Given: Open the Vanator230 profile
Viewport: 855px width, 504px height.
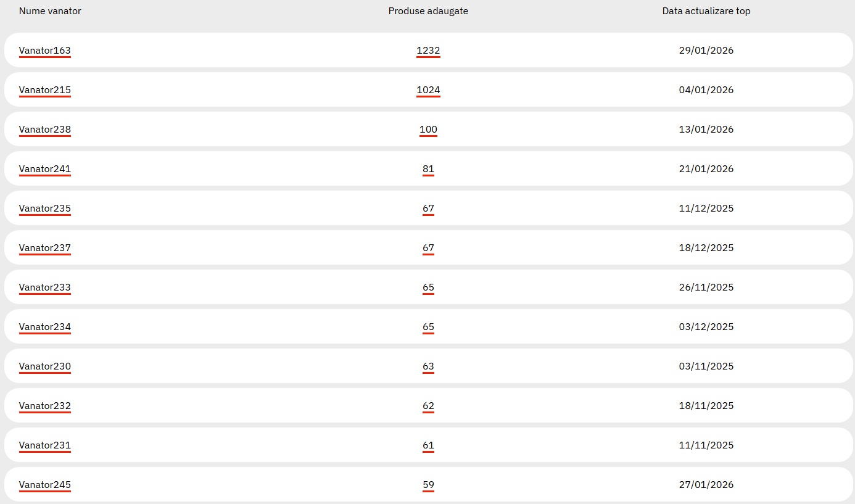Looking at the screenshot, I should (45, 366).
